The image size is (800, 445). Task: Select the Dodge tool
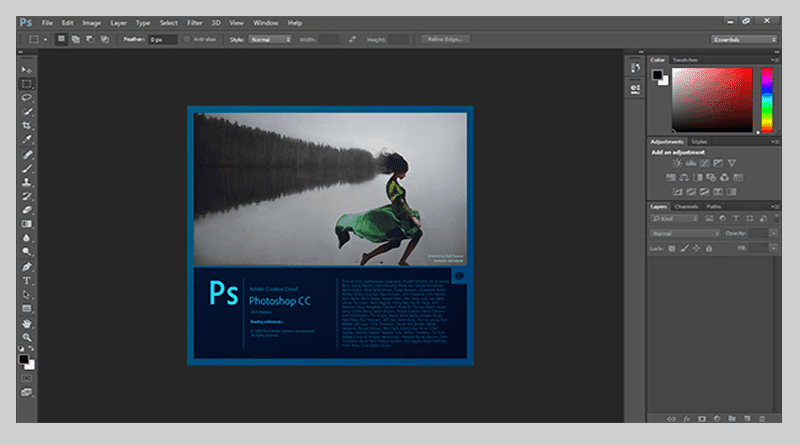27,252
